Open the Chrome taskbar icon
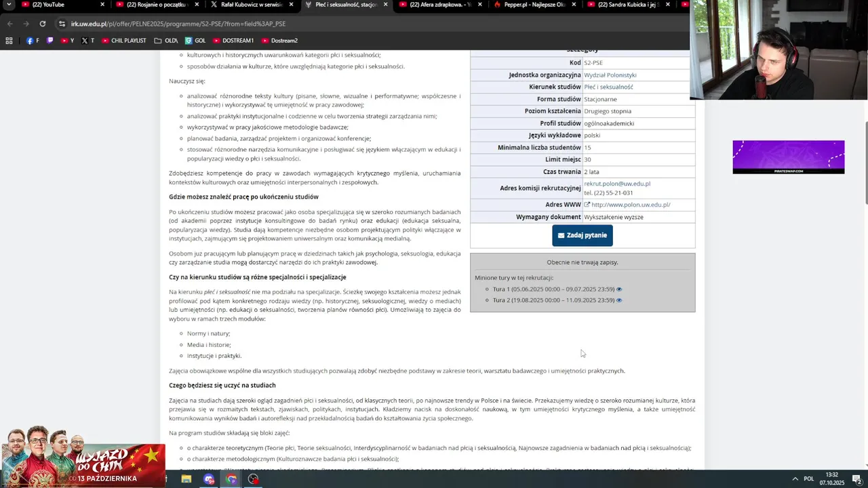 point(231,479)
